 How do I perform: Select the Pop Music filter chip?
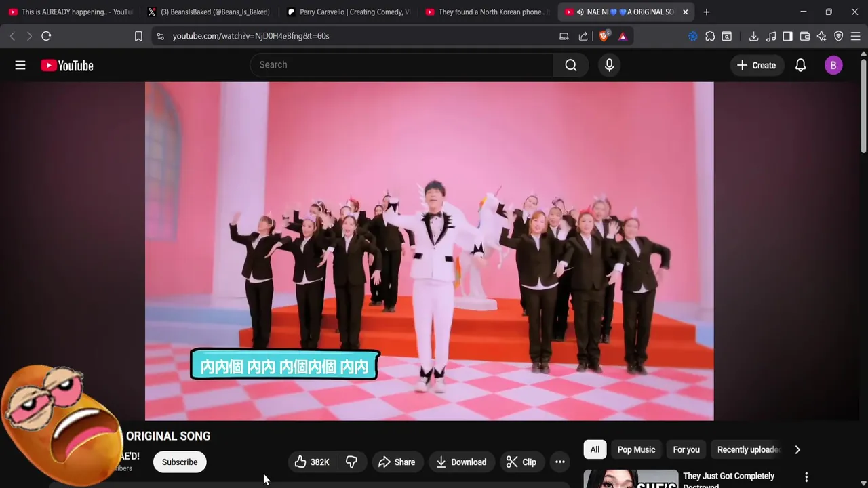click(636, 449)
